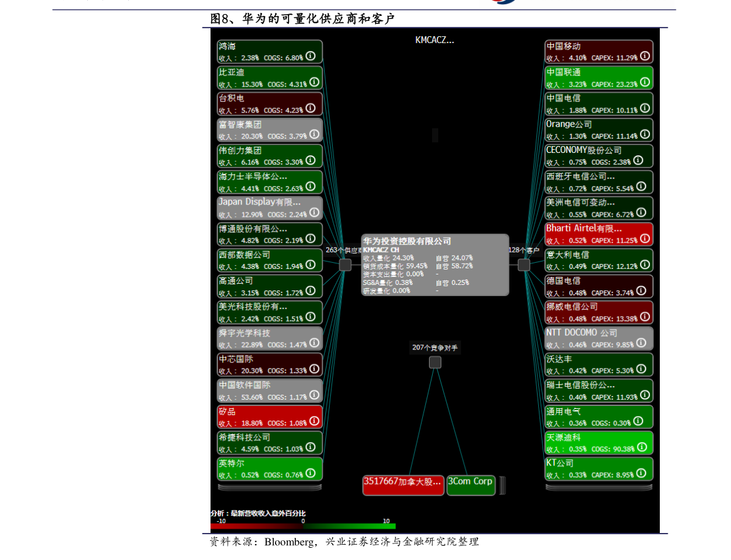
Task: Click info icon on 比亚迪 supplier card
Action: click(314, 82)
